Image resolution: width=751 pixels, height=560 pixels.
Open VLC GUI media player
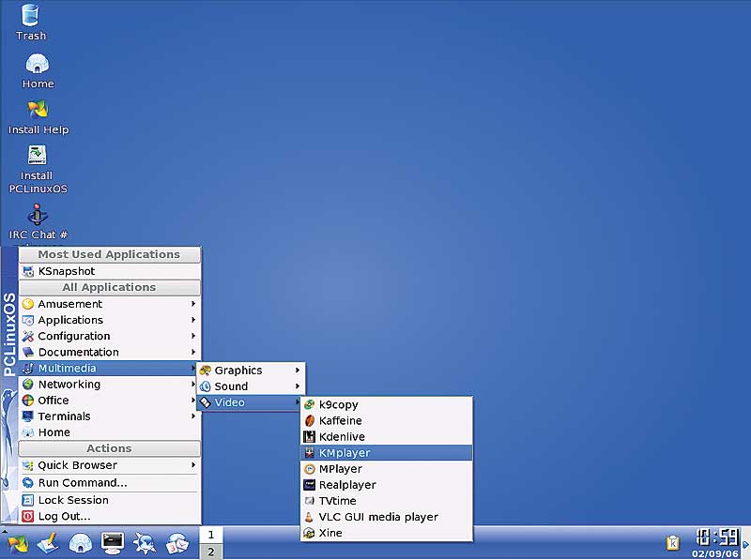(x=387, y=517)
